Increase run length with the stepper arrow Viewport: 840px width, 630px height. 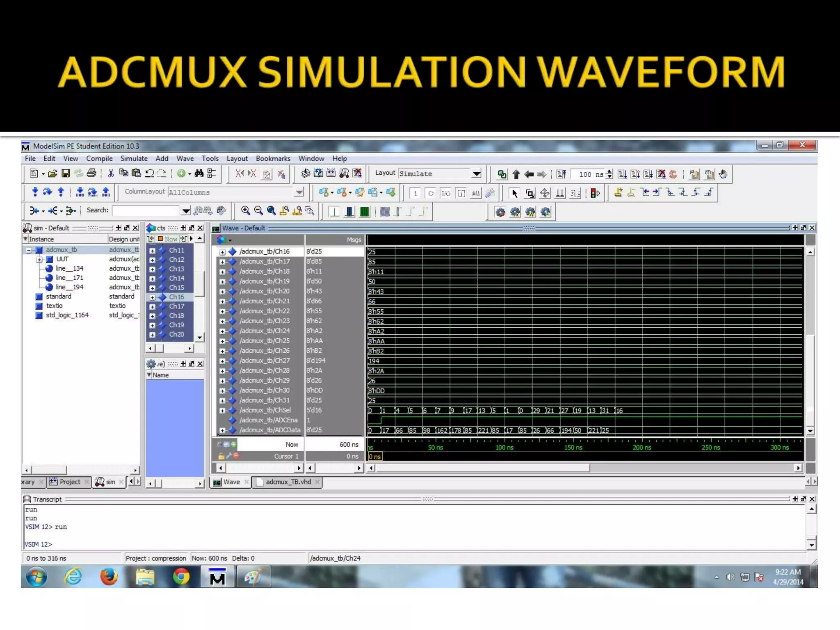point(610,171)
